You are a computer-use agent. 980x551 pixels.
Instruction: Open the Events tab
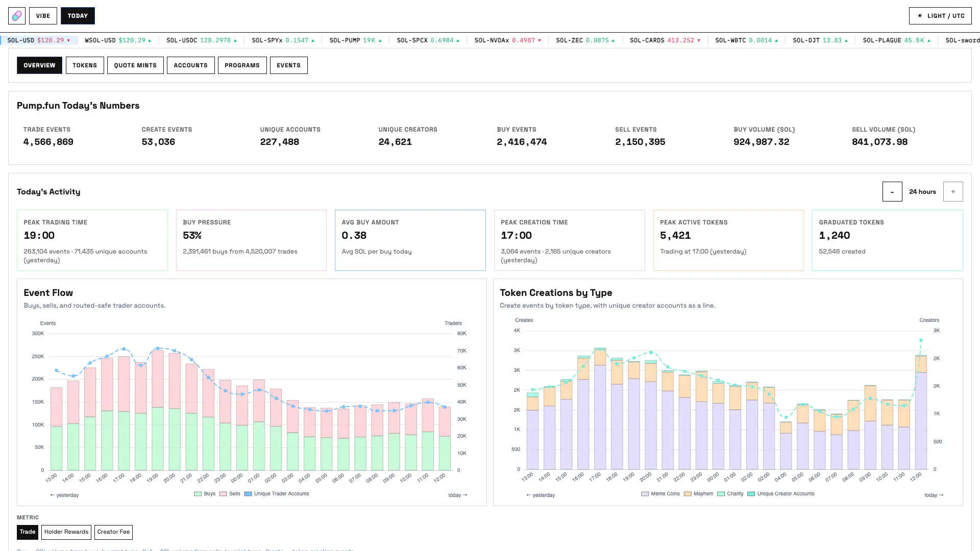click(288, 65)
